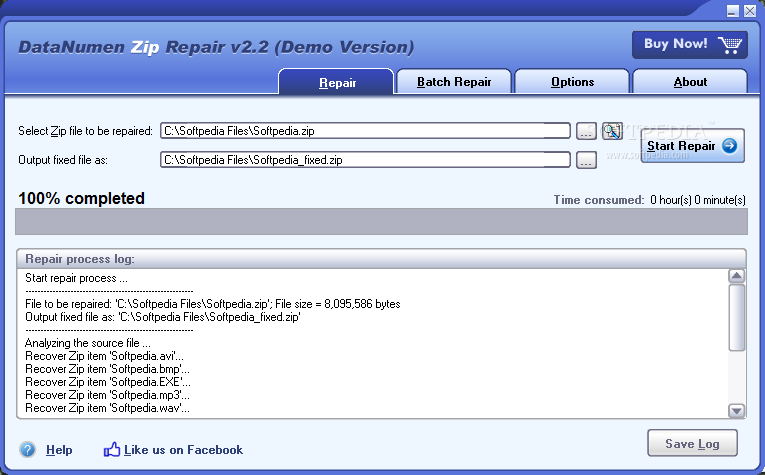Browse for the zip file to be repaired
The height and width of the screenshot is (475, 765).
point(586,131)
